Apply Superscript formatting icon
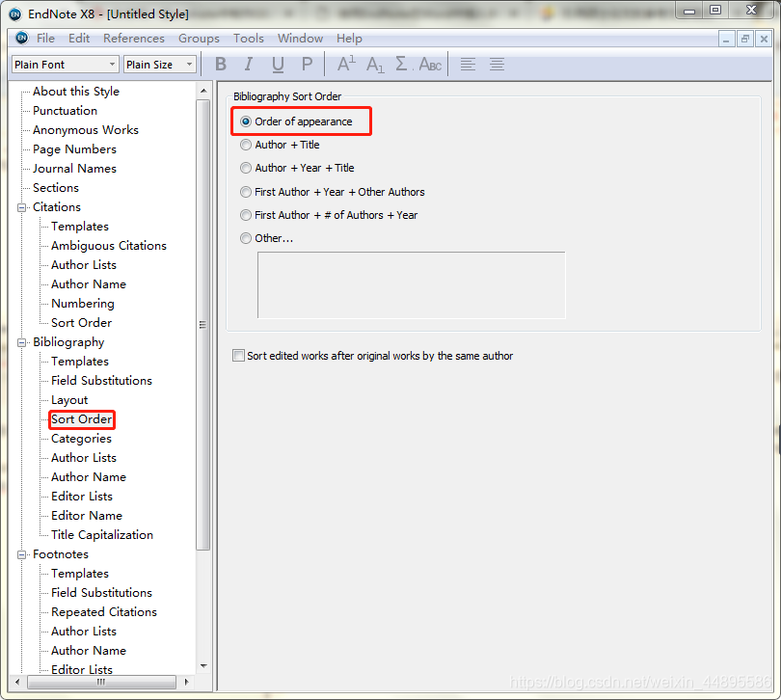Viewport: 781px width, 700px height. [x=346, y=65]
